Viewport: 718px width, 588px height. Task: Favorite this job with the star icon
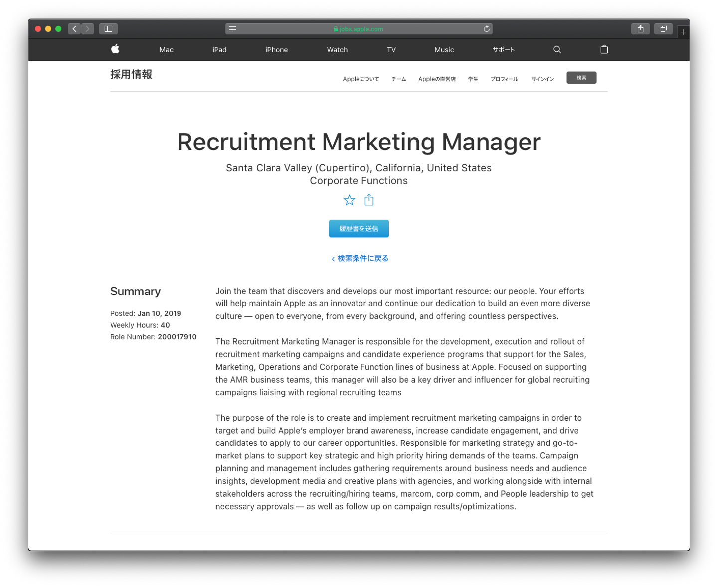point(349,200)
